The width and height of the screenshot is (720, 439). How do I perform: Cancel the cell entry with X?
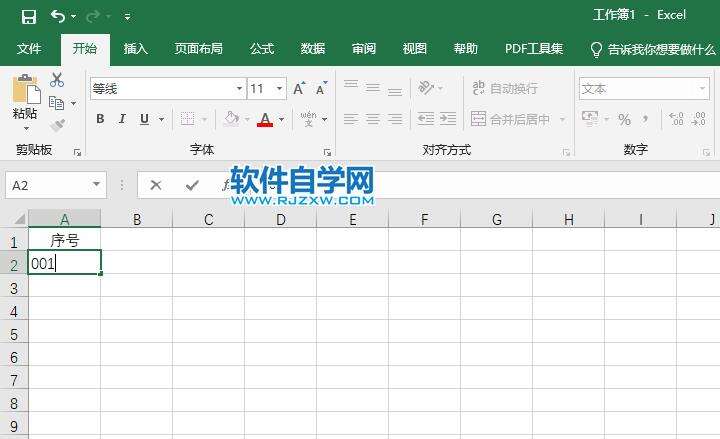[x=156, y=185]
